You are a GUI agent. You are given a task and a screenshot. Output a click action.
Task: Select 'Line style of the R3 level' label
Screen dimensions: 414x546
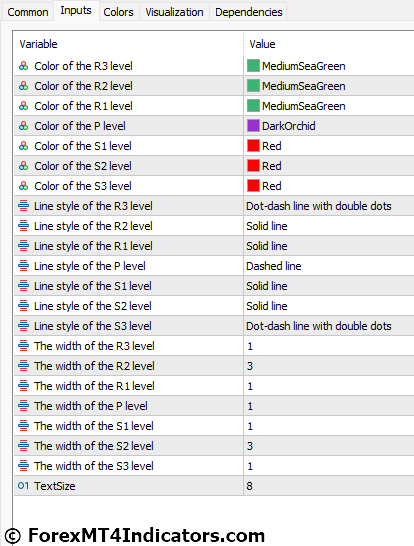pyautogui.click(x=93, y=206)
